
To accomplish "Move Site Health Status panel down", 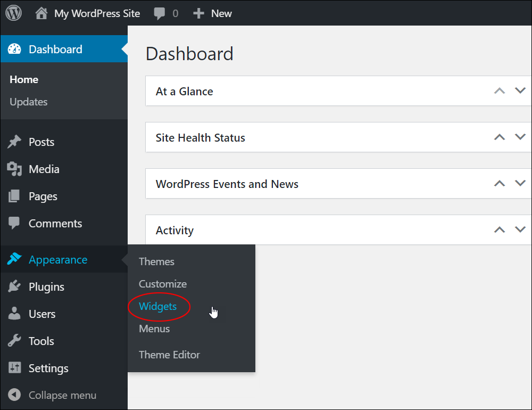I will 520,136.
